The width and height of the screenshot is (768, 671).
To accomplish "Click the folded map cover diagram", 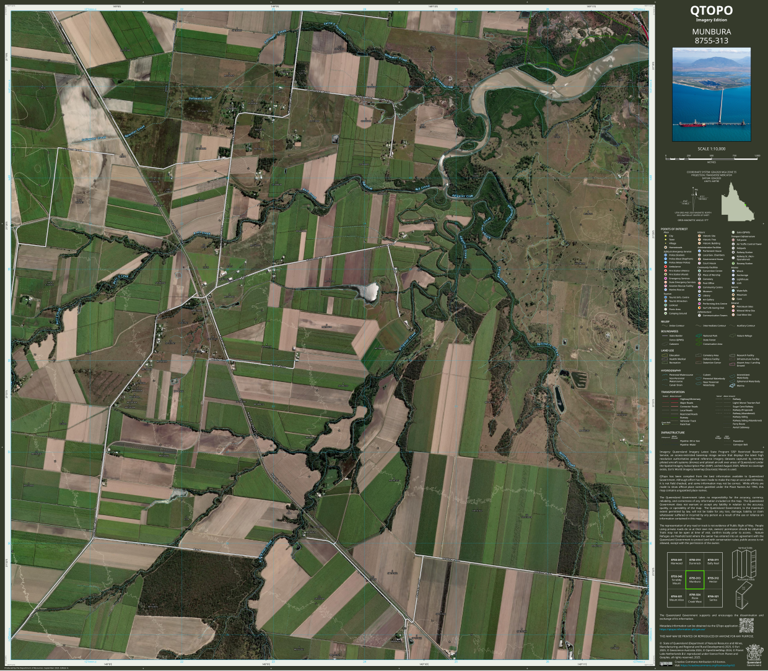I will [744, 595].
